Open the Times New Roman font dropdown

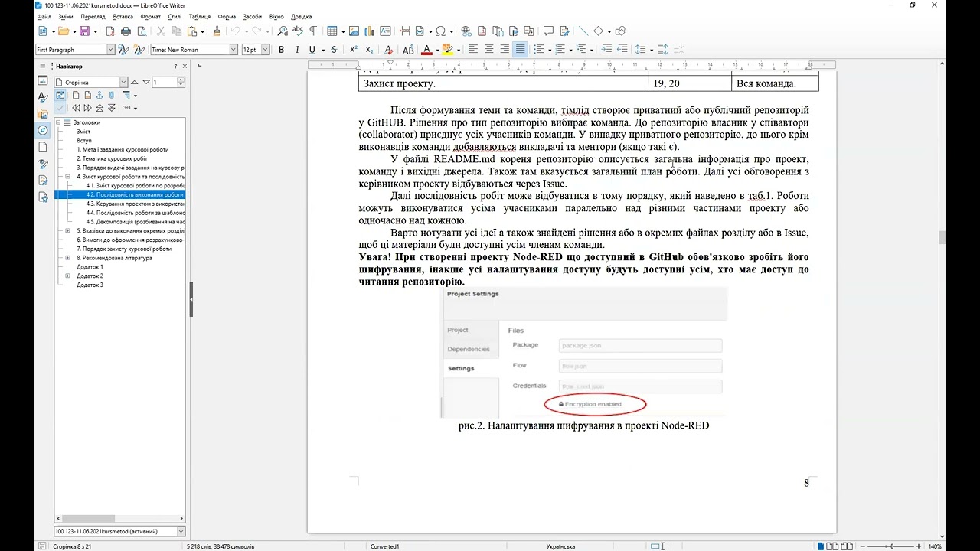pyautogui.click(x=234, y=50)
